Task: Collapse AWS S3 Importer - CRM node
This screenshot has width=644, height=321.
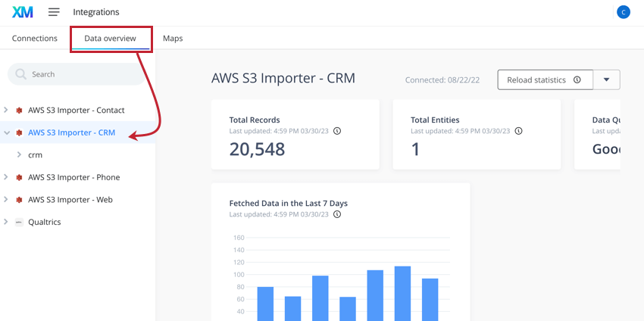Action: [7, 132]
